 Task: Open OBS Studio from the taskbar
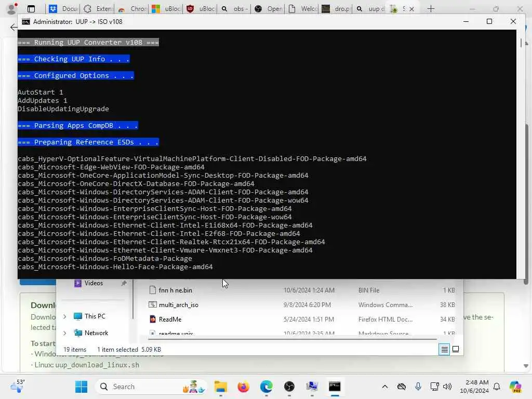pyautogui.click(x=289, y=387)
